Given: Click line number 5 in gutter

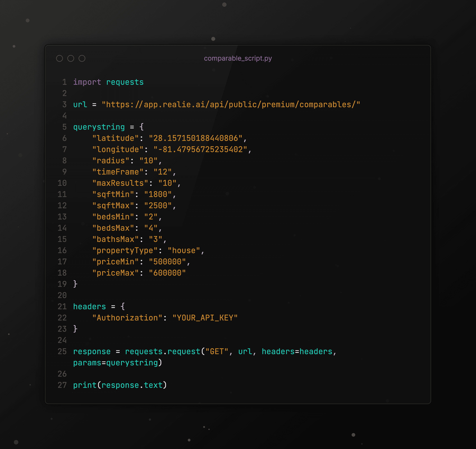Looking at the screenshot, I should pyautogui.click(x=64, y=127).
